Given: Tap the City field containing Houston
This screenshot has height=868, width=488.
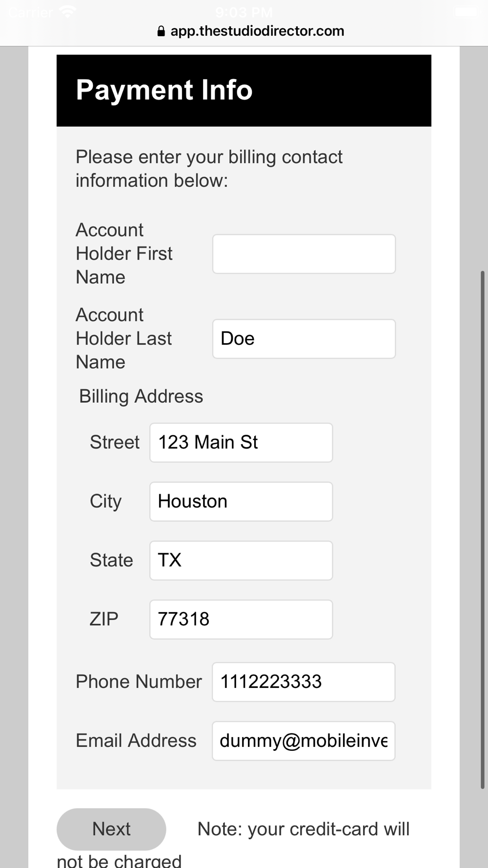Looking at the screenshot, I should [x=241, y=501].
